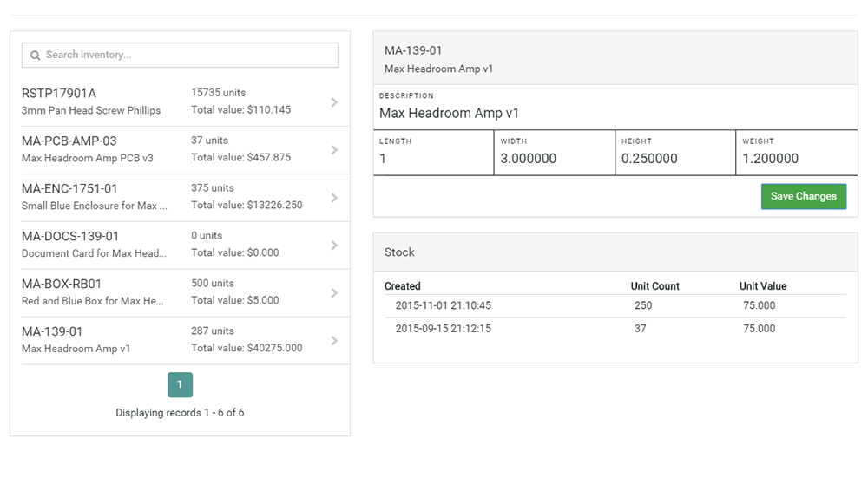The height and width of the screenshot is (478, 868).
Task: Click chevron beside MA-ENC-1751-01
Action: (x=334, y=198)
